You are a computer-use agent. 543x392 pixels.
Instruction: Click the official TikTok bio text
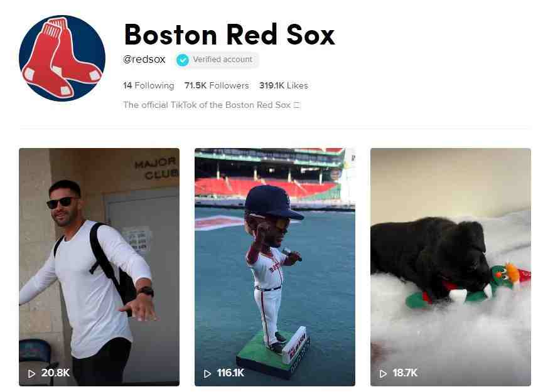point(207,105)
